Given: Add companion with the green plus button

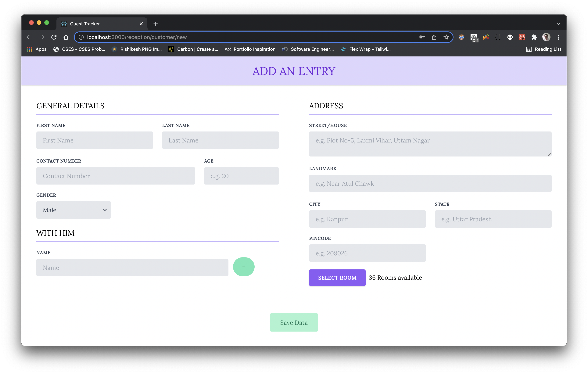Looking at the screenshot, I should 244,267.
